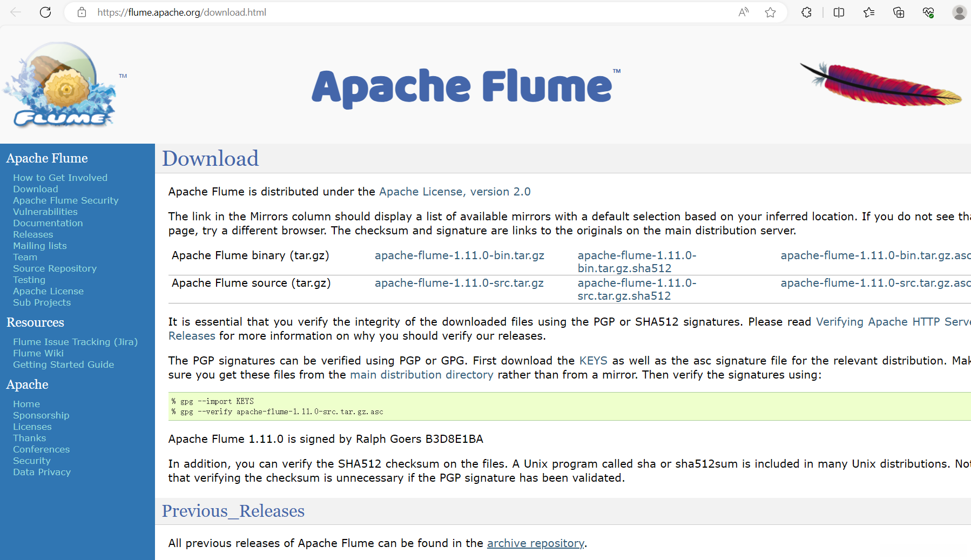The width and height of the screenshot is (971, 560).
Task: Open the user profile avatar
Action: (x=959, y=12)
